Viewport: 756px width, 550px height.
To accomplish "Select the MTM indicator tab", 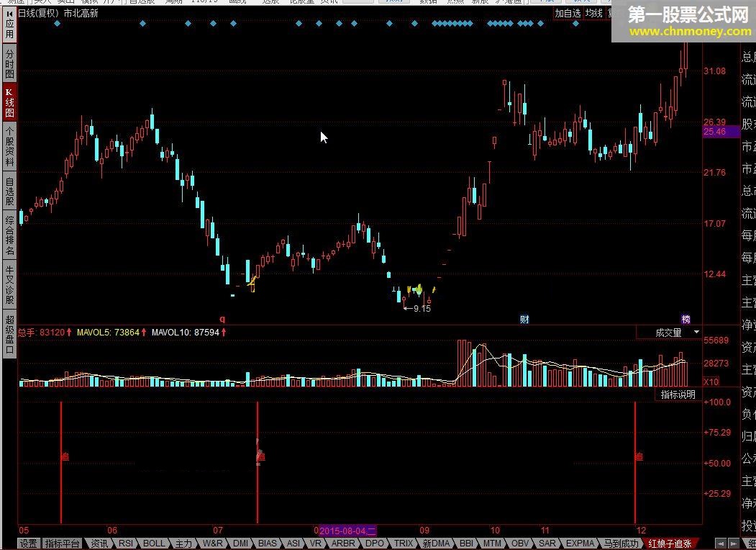I will click(x=492, y=544).
